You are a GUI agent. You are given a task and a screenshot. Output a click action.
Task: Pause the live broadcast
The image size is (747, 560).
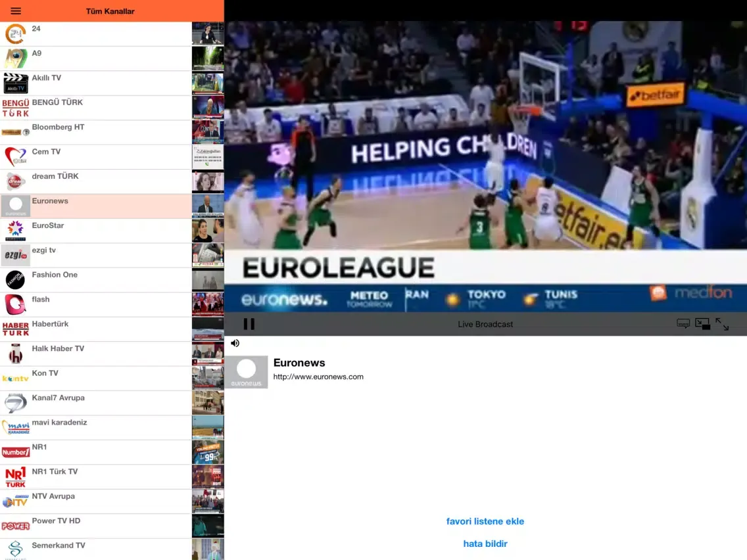(249, 324)
